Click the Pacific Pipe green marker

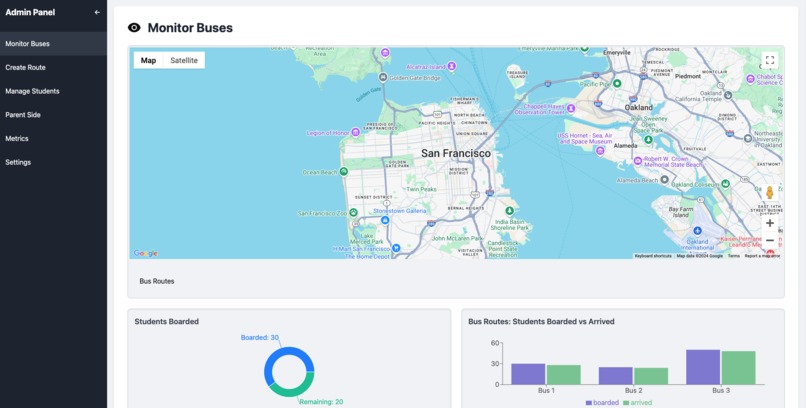click(x=617, y=83)
